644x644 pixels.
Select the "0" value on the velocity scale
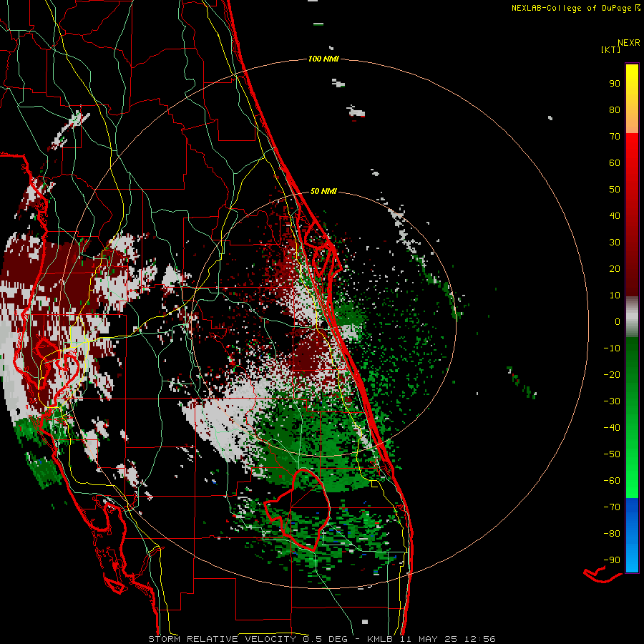pyautogui.click(x=618, y=321)
